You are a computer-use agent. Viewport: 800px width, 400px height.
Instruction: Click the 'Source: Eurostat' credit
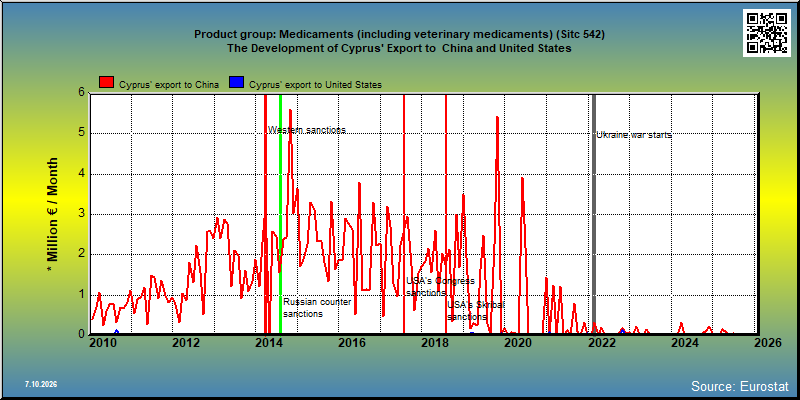click(740, 386)
